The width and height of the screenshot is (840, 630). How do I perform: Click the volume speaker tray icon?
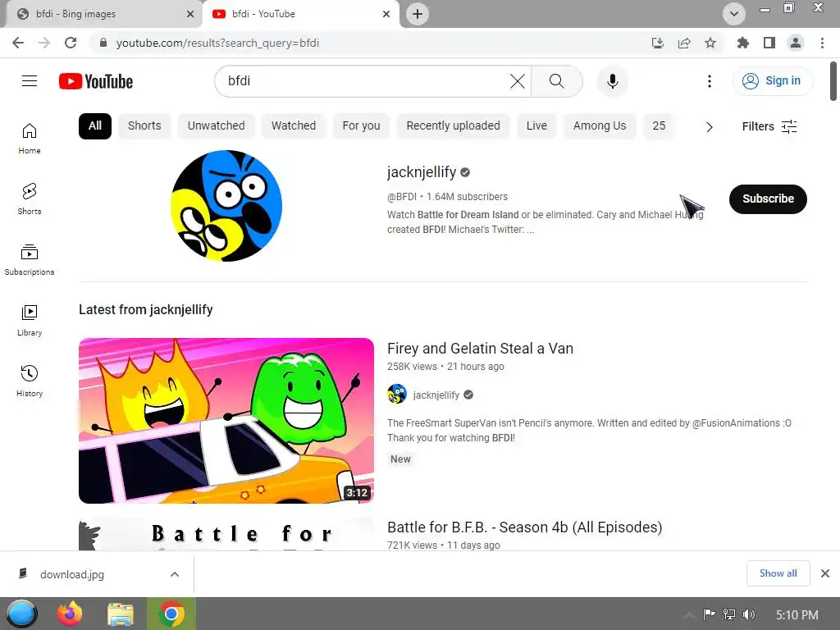pos(749,614)
